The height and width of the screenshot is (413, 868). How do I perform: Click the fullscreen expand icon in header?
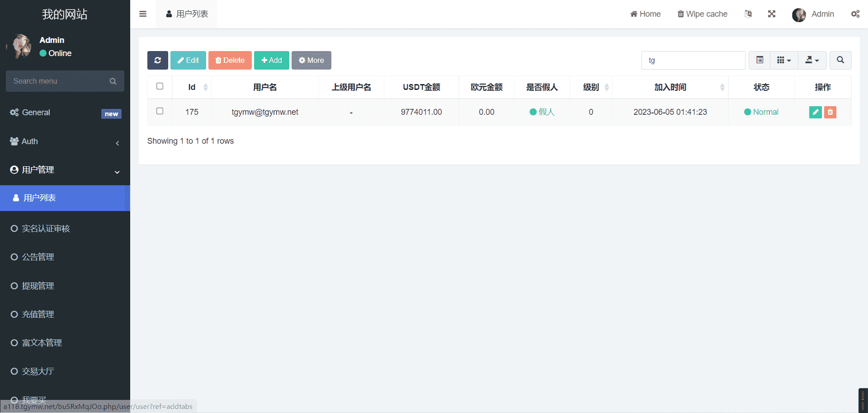(772, 14)
